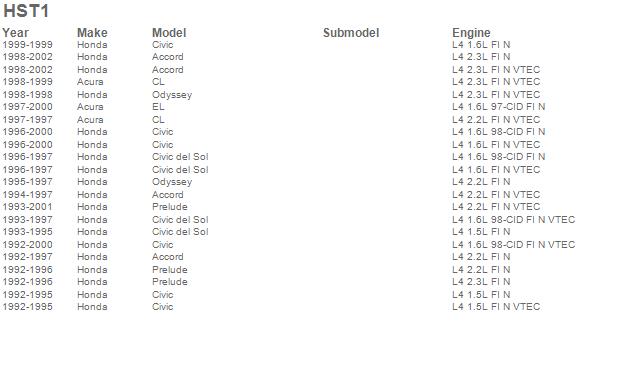Select the Acura EL model cell

pos(158,107)
